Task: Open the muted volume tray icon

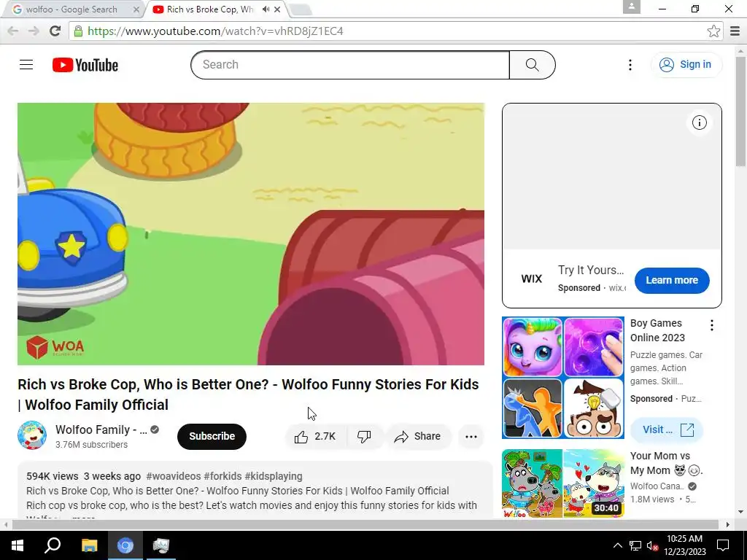Action: [652, 545]
